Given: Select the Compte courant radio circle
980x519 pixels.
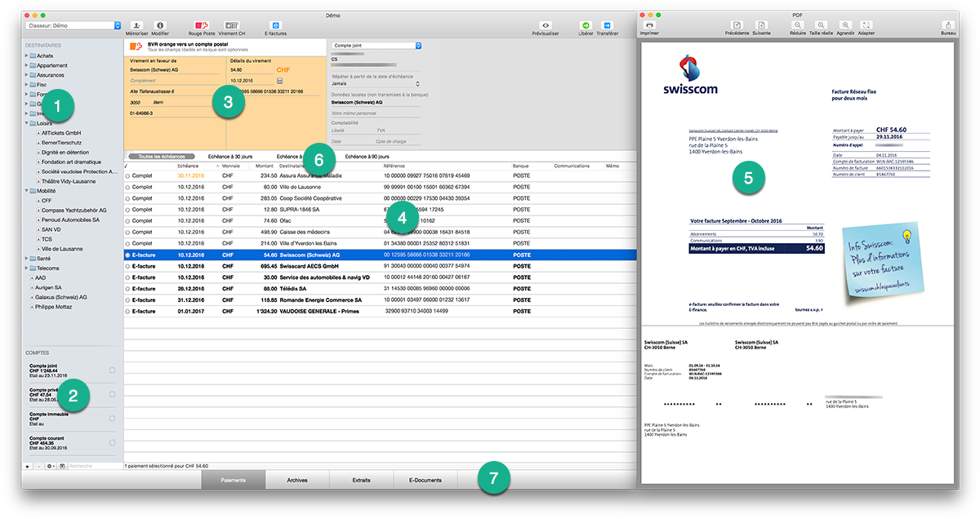Looking at the screenshot, I should coord(112,441).
